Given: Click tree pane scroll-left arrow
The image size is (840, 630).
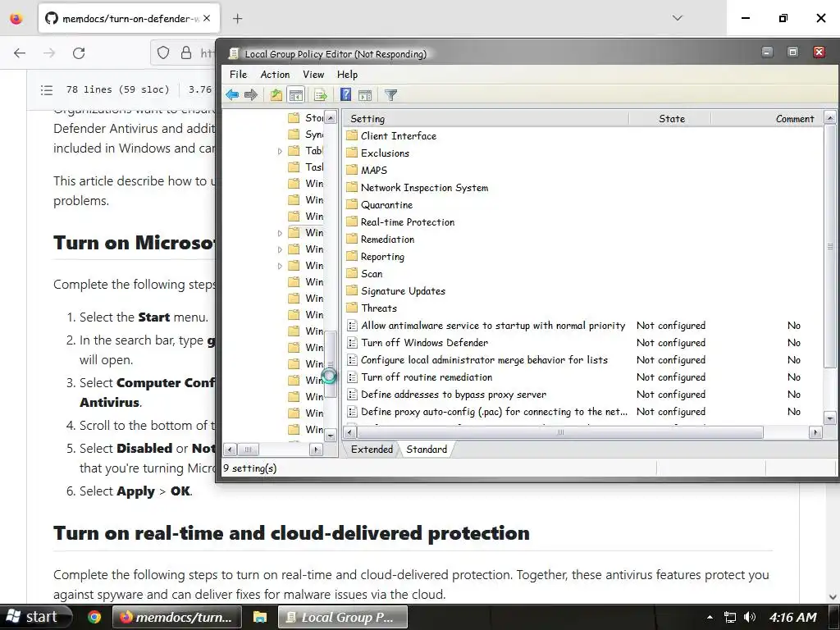Looking at the screenshot, I should tap(230, 449).
